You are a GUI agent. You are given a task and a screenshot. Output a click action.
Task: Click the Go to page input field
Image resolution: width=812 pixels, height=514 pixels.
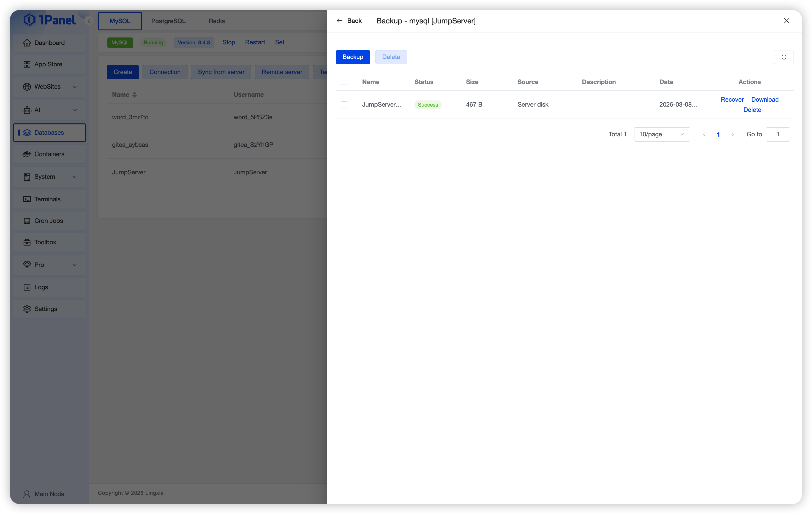point(777,134)
